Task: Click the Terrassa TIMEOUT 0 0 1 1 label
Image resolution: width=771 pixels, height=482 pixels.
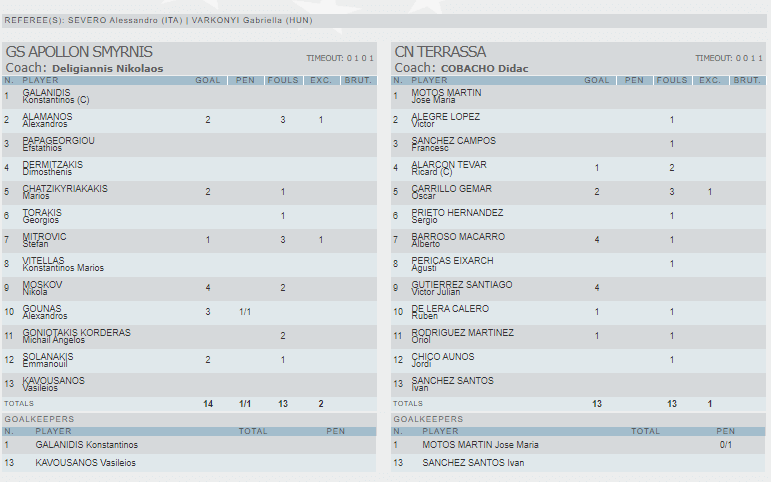Action: (x=729, y=58)
